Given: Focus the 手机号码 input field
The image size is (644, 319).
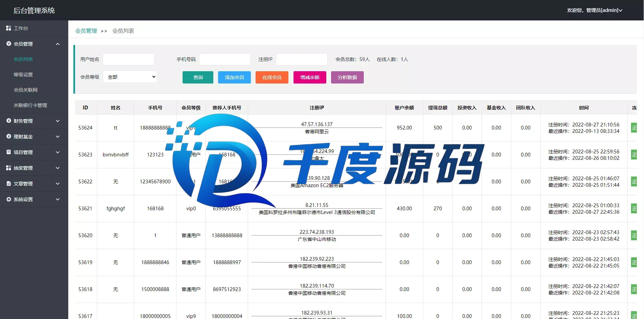Looking at the screenshot, I should click(225, 59).
